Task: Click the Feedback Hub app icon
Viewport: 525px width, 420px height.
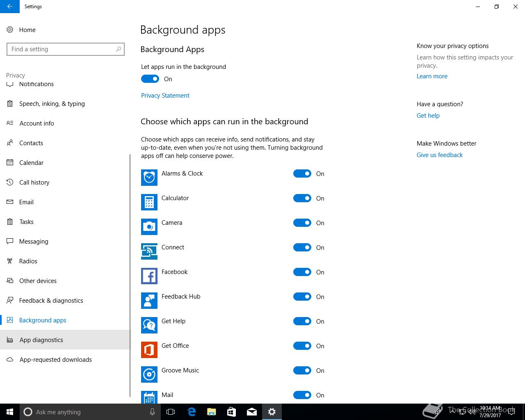Action: [149, 301]
